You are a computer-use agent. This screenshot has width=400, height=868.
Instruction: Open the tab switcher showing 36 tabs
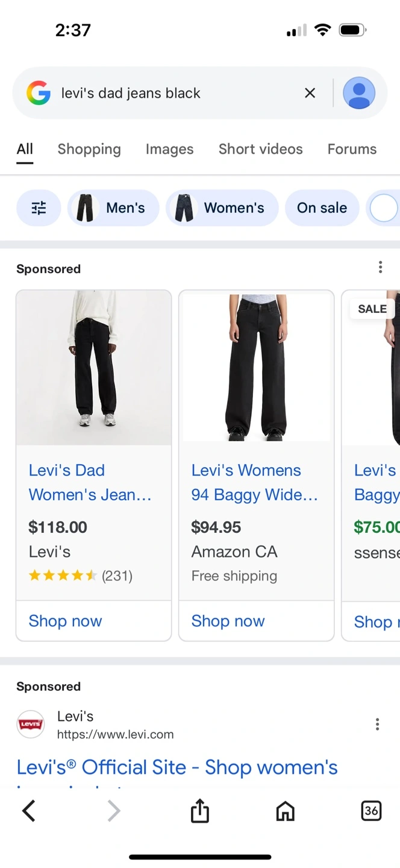pyautogui.click(x=371, y=811)
